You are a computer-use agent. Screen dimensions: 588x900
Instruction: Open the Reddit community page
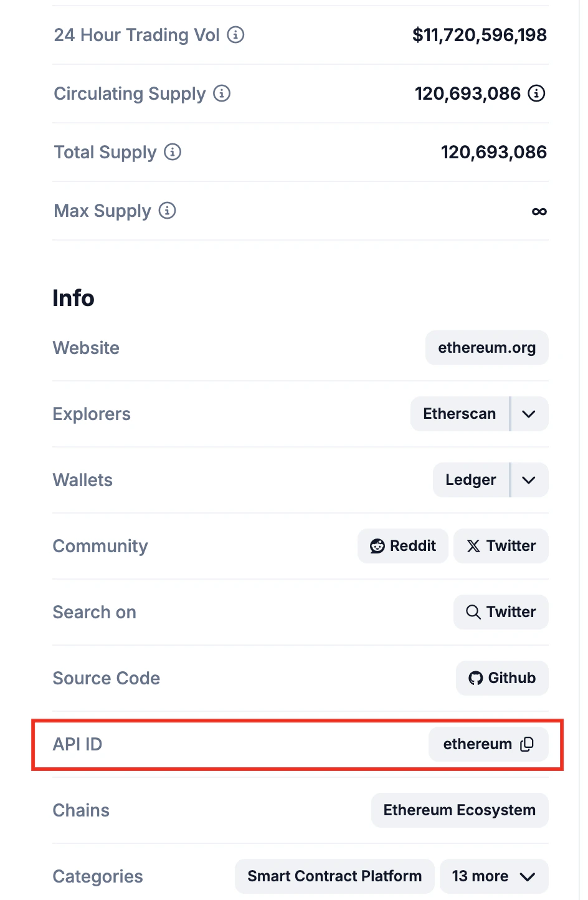point(402,546)
